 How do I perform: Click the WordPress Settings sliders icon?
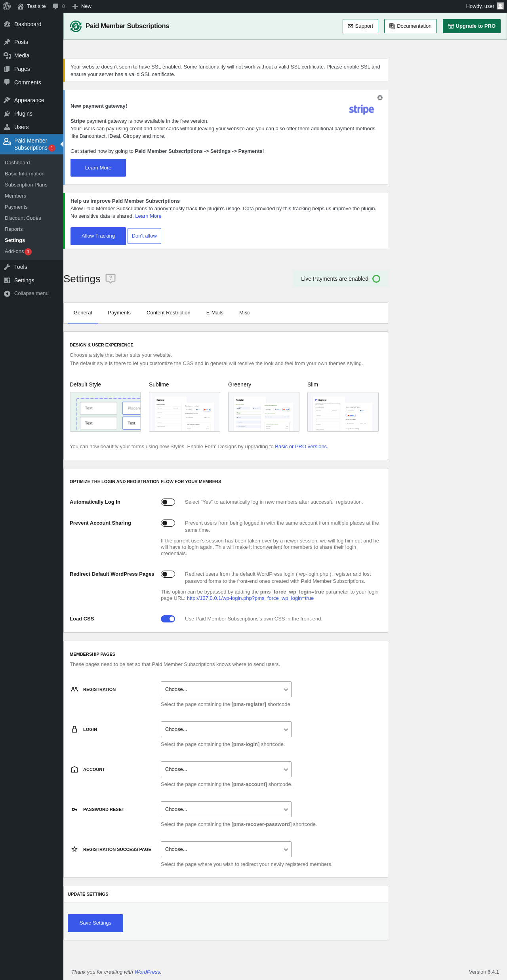[x=7, y=280]
